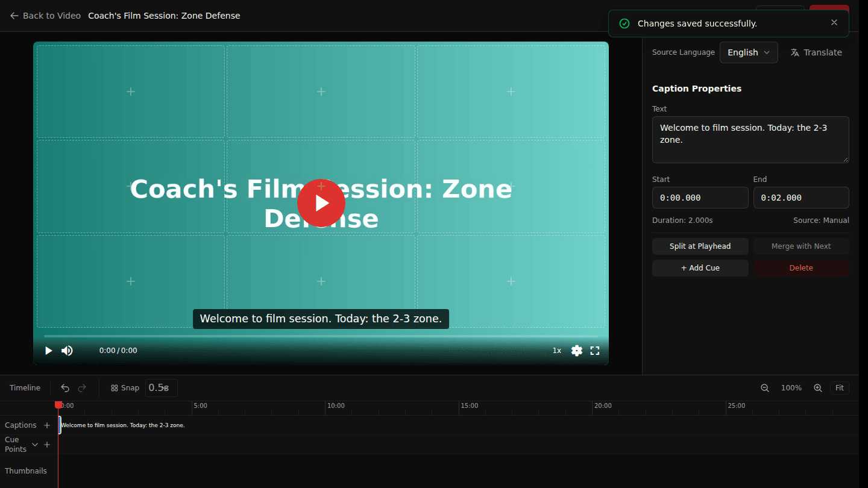Expand the Cue Points track chevron
Viewport: 868px width, 488px height.
coord(35,445)
